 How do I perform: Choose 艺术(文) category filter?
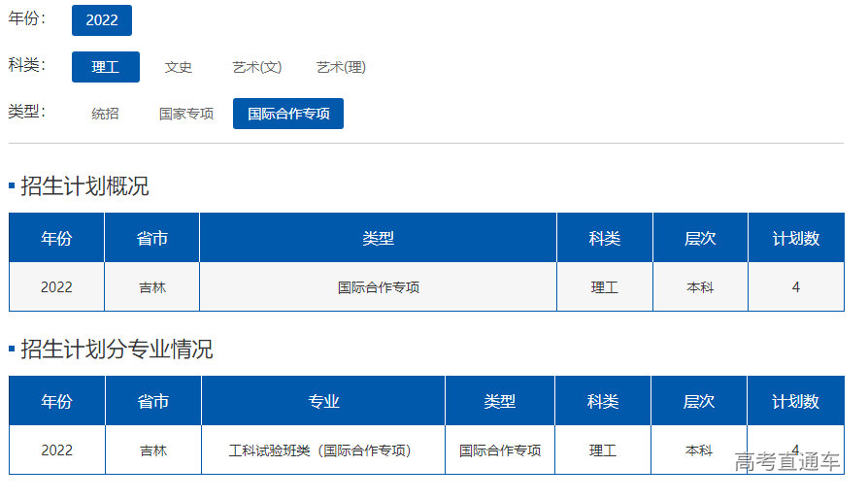point(257,67)
